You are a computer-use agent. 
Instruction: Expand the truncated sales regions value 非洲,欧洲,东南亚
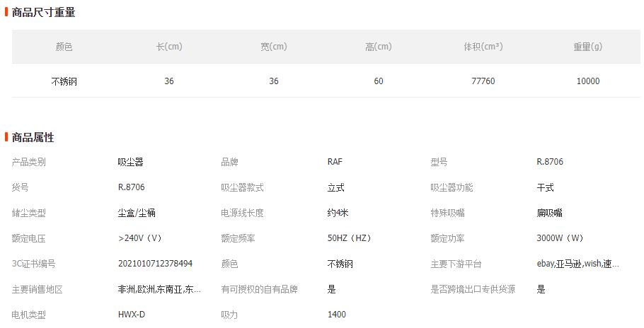click(159, 289)
